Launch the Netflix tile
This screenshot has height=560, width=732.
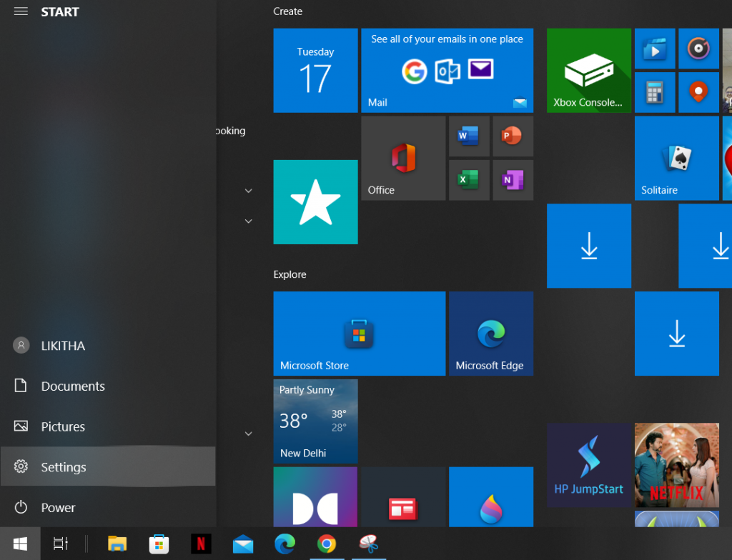(x=676, y=464)
